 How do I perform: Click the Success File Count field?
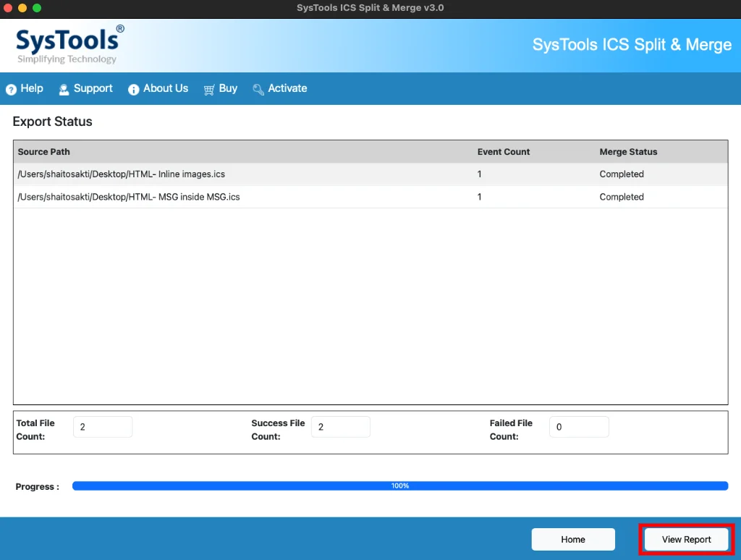pos(341,427)
